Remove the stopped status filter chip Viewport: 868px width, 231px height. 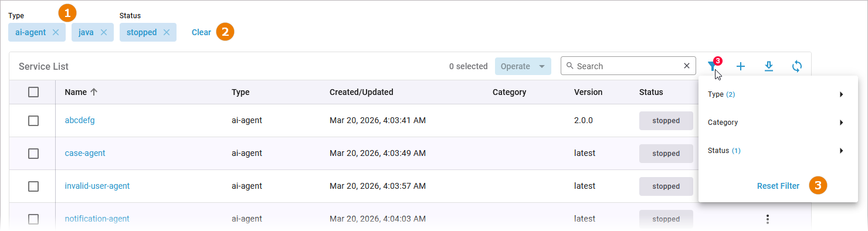coord(167,32)
